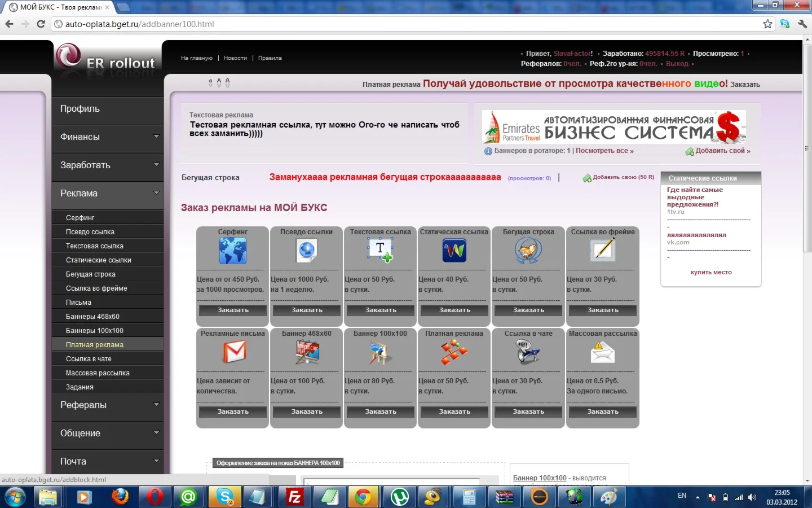Click the Windows Start button
Image resolution: width=812 pixels, height=508 pixels.
(x=14, y=497)
